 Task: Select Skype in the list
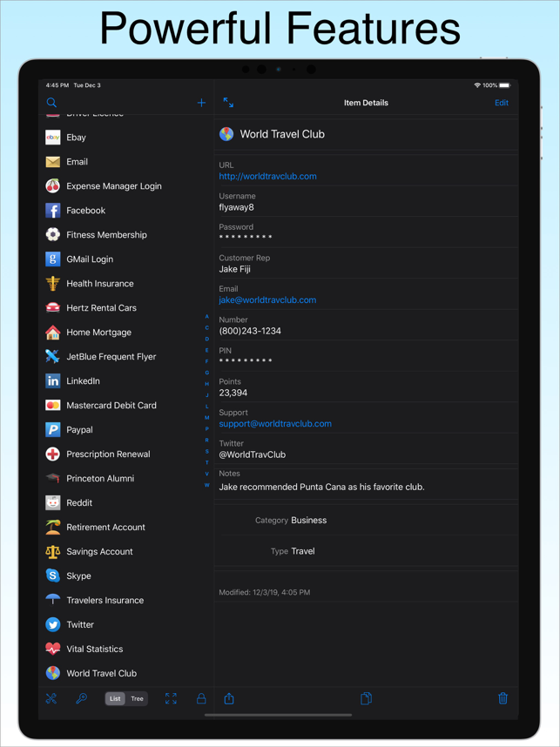(x=125, y=575)
